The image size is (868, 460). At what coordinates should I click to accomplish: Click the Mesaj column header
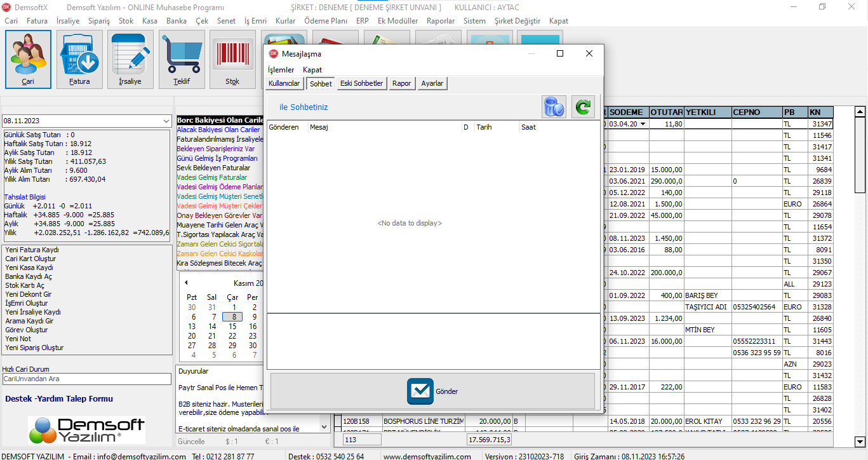tap(385, 127)
